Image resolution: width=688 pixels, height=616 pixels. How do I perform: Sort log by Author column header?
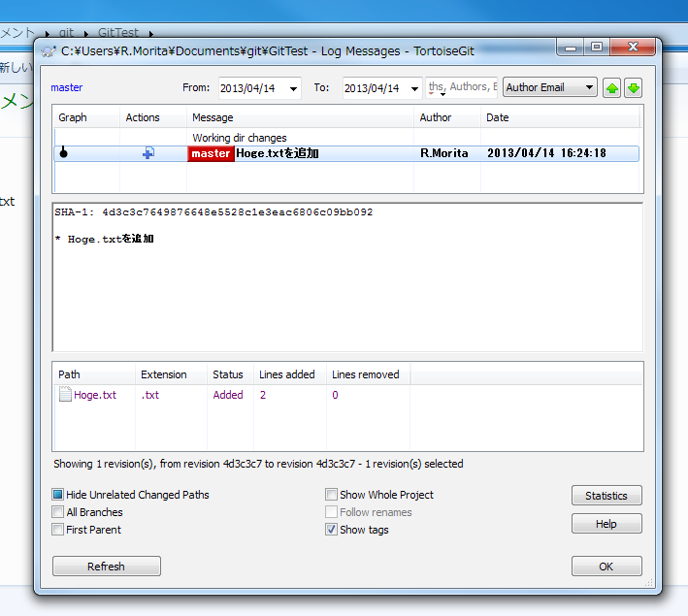point(447,117)
